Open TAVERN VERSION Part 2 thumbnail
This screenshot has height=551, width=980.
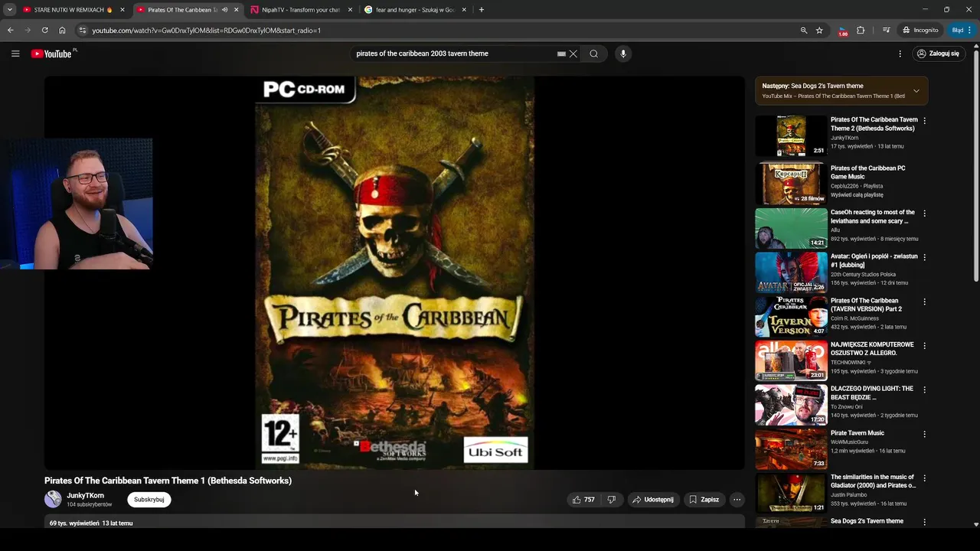click(791, 317)
